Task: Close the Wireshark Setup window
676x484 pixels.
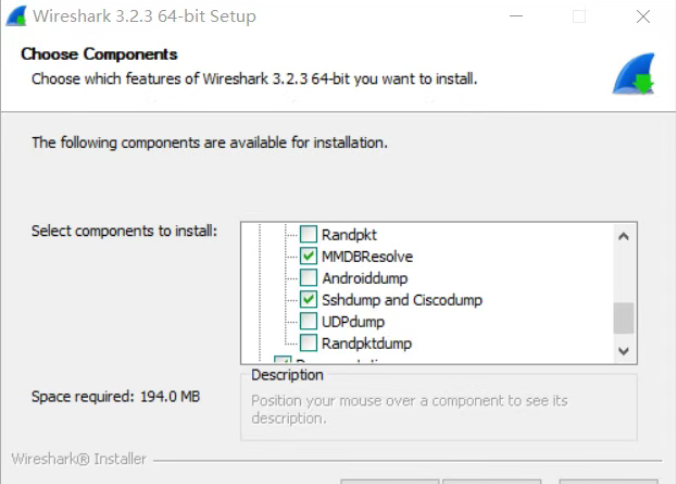Action: pos(643,16)
